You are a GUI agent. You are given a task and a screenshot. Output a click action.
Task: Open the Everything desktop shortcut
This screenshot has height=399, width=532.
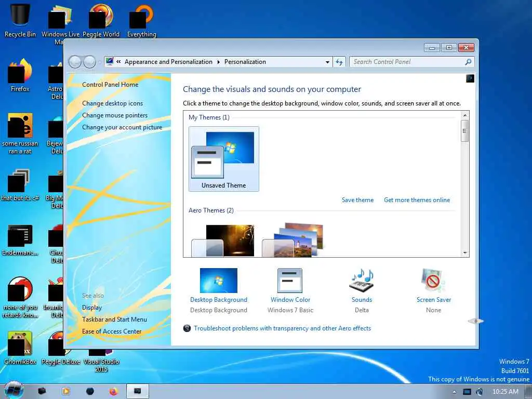141,19
